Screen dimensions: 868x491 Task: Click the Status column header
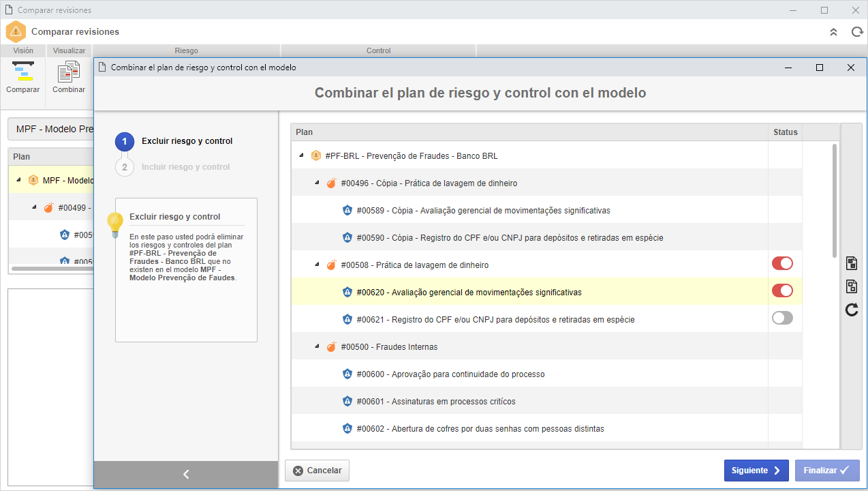[785, 132]
